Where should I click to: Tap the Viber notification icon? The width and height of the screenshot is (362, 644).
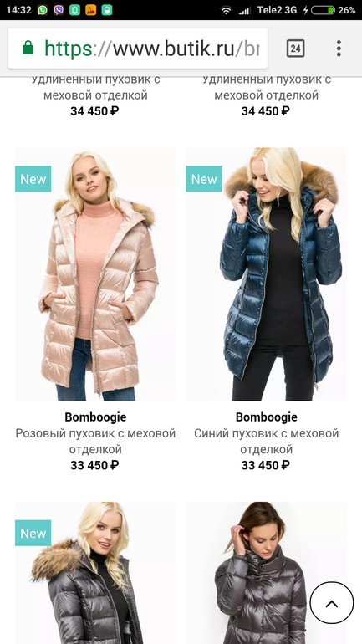(x=59, y=10)
